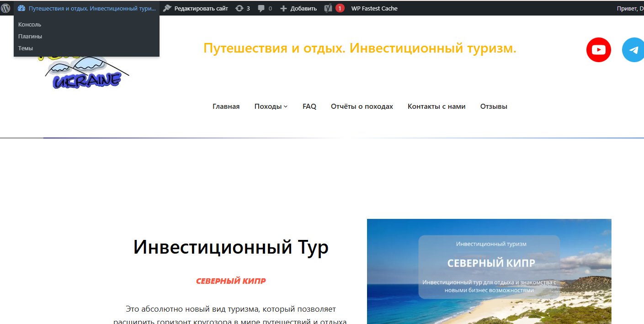This screenshot has height=324, width=644.
Task: Click Редактировать сайт in the admin bar
Action: pyautogui.click(x=196, y=8)
